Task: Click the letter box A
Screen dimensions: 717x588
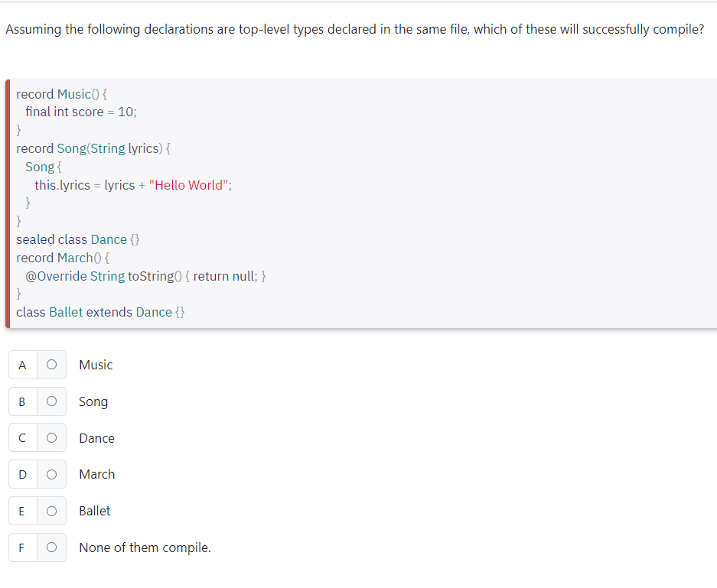Action: point(22,365)
